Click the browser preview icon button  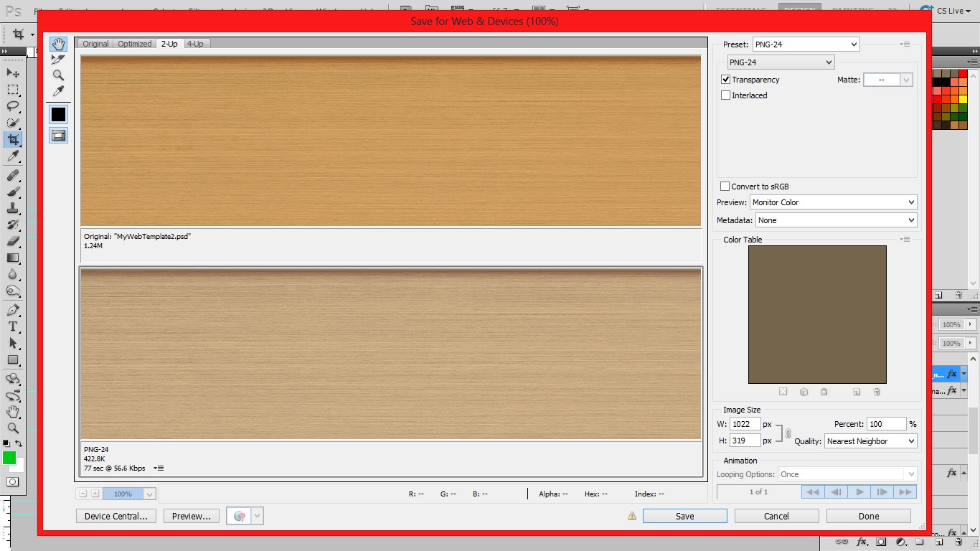(239, 516)
